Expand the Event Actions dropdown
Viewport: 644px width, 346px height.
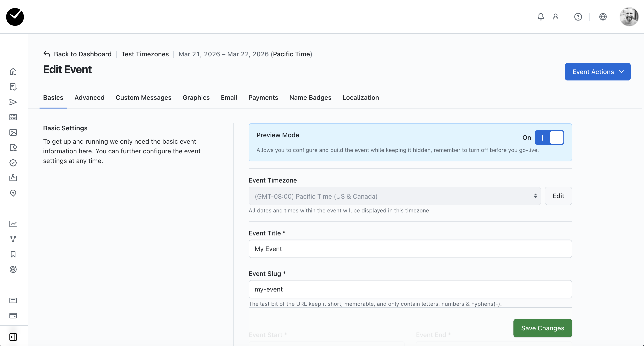[597, 72]
